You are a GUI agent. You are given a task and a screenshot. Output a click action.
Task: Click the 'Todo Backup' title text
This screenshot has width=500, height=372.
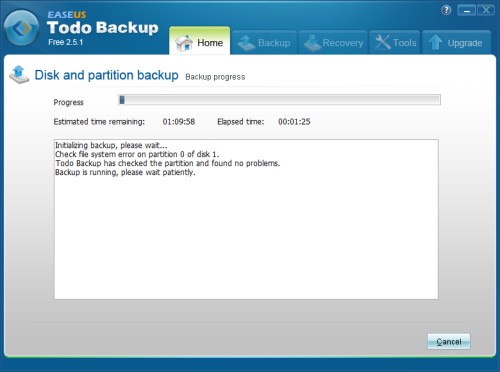click(x=102, y=27)
